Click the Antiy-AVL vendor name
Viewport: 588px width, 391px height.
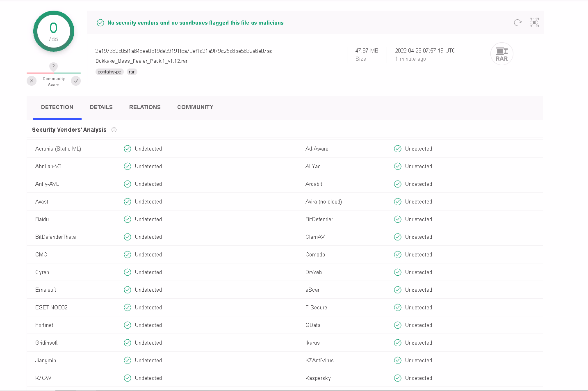coord(47,184)
